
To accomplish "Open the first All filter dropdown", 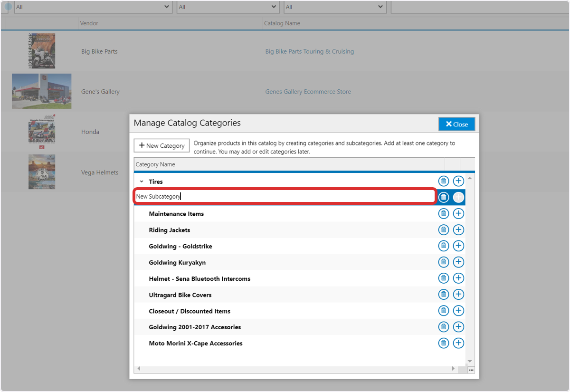I will [x=93, y=7].
